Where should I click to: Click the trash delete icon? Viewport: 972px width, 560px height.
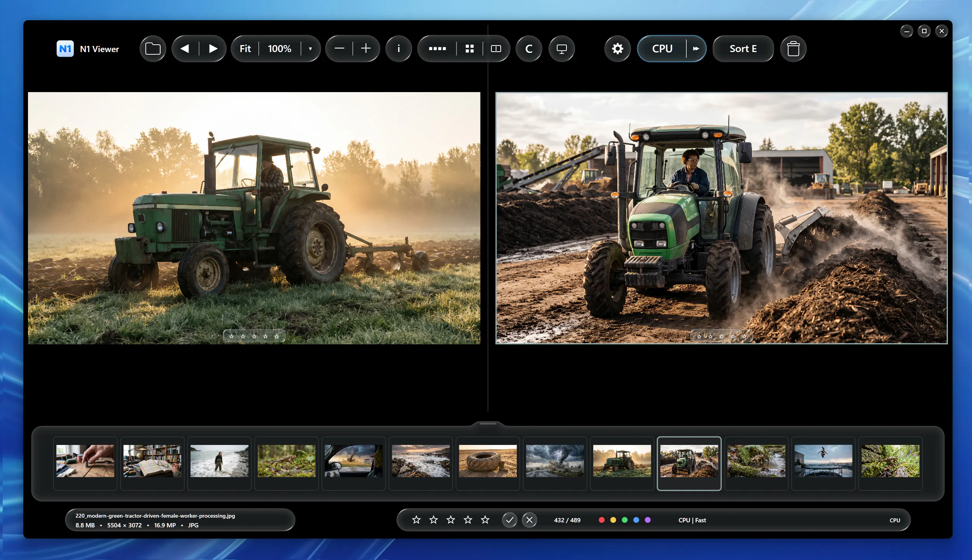[x=793, y=49]
